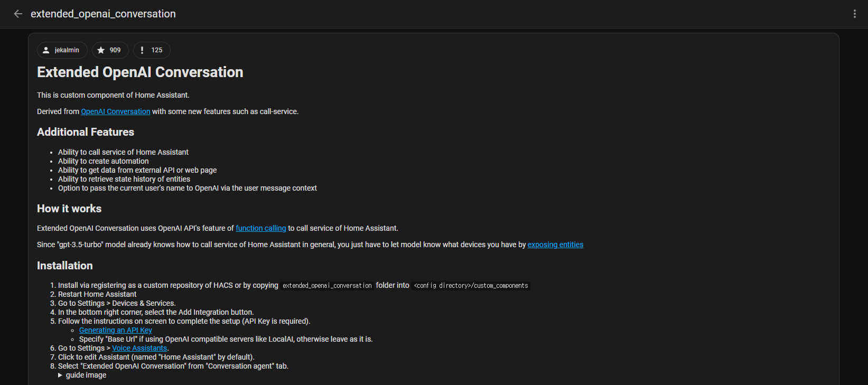Open Generating an API Key link

[x=116, y=330]
